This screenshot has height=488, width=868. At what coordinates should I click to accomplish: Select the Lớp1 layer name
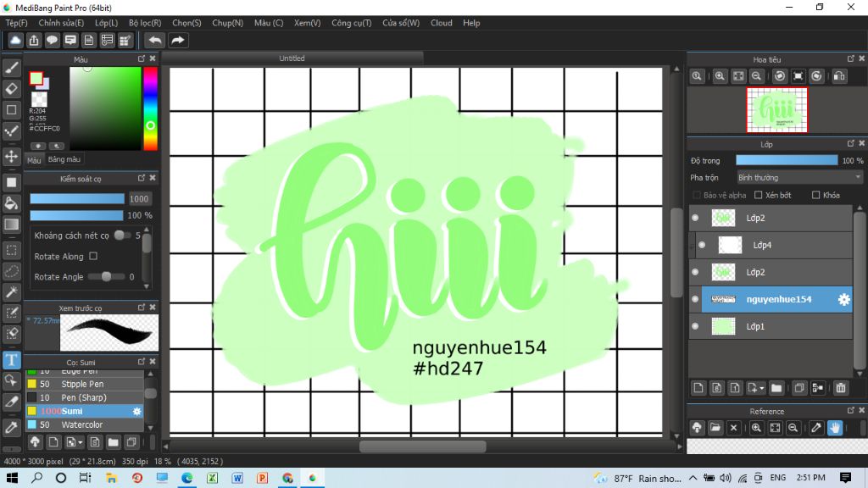(x=755, y=326)
